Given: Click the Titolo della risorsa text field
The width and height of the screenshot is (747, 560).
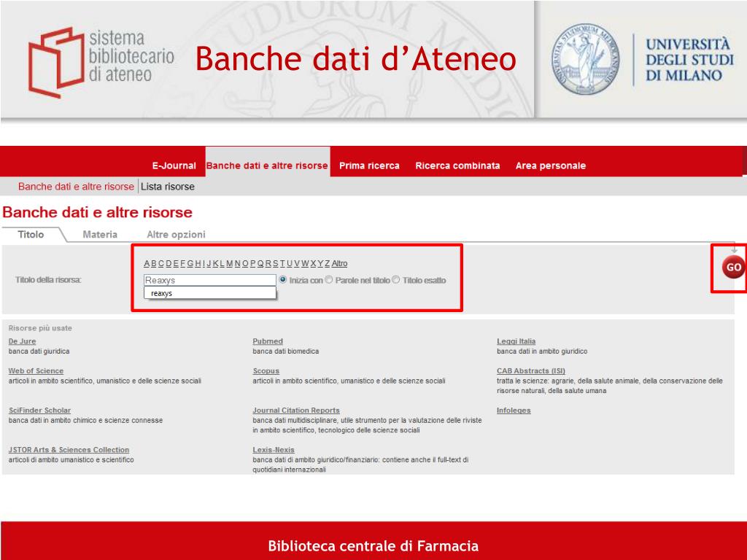Looking at the screenshot, I should tap(209, 280).
